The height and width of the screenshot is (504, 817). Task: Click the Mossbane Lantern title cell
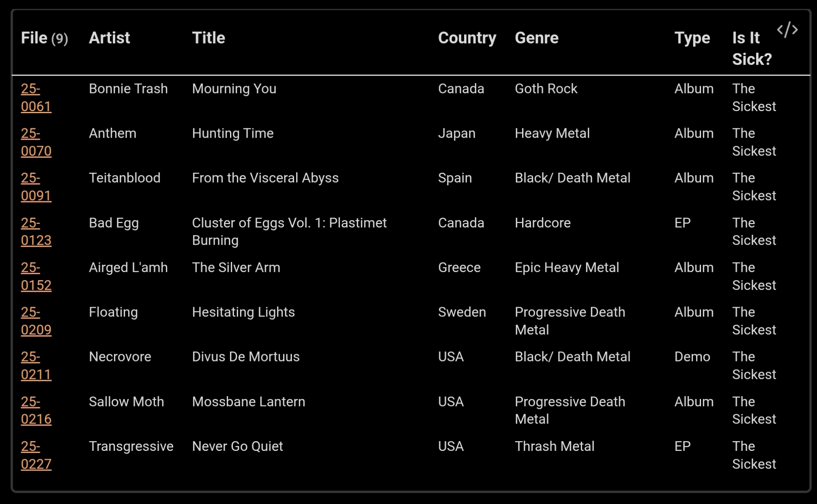pyautogui.click(x=248, y=402)
